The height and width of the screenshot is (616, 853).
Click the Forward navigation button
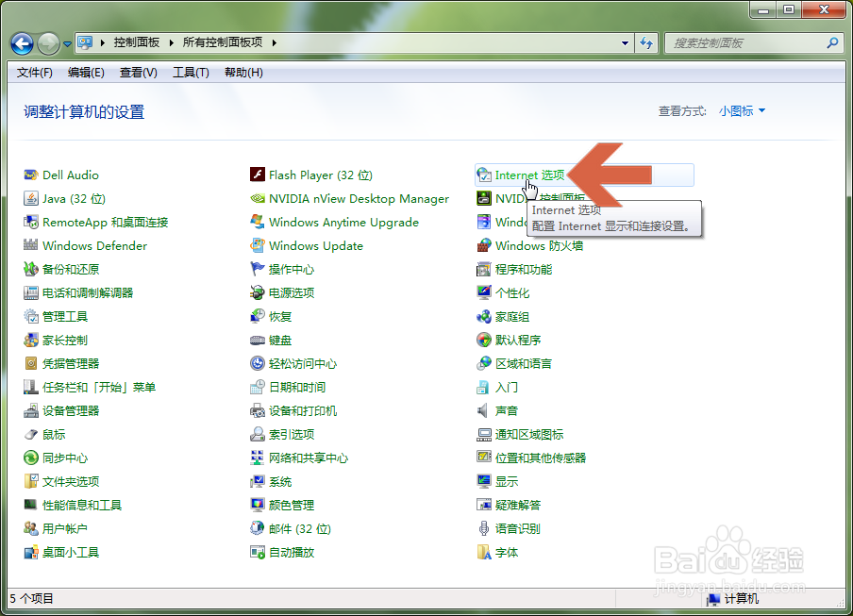point(48,43)
